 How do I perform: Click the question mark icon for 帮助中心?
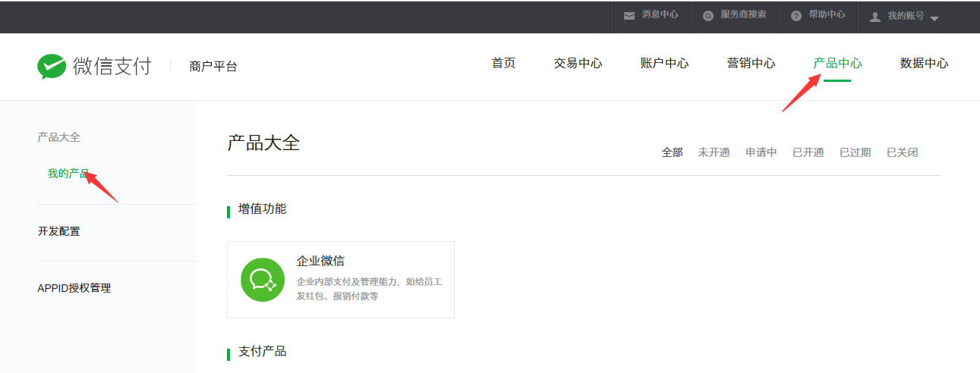click(796, 16)
